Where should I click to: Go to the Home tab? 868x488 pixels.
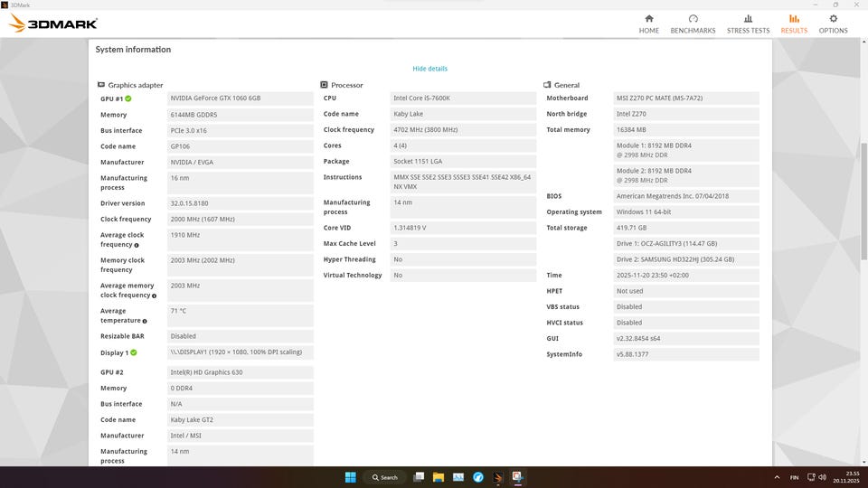[x=649, y=24]
